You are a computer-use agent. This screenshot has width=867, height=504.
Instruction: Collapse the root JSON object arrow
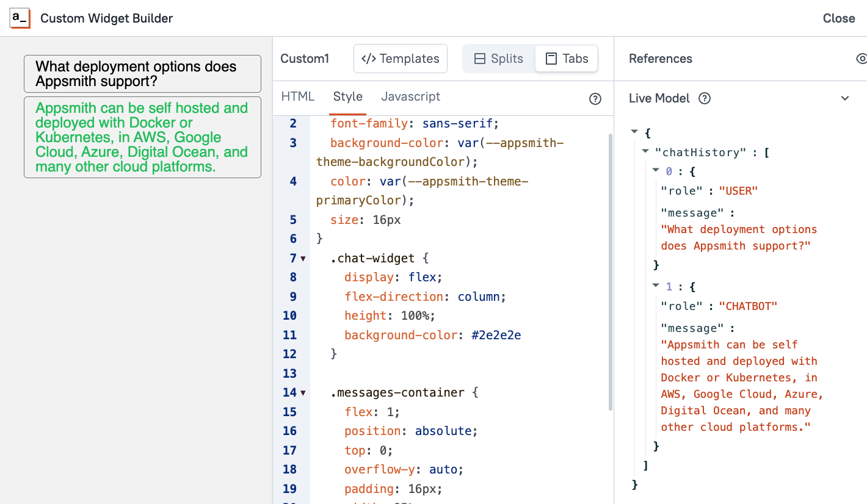pos(635,132)
